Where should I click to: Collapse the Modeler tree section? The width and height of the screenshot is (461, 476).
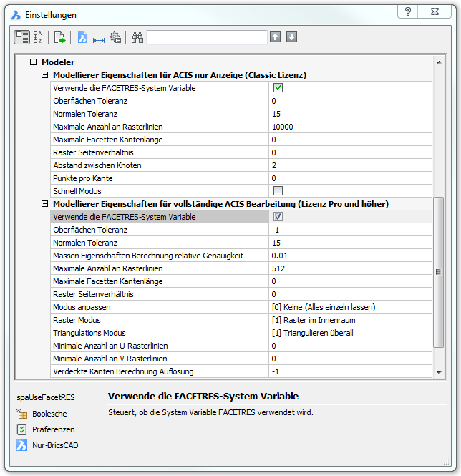(x=33, y=62)
